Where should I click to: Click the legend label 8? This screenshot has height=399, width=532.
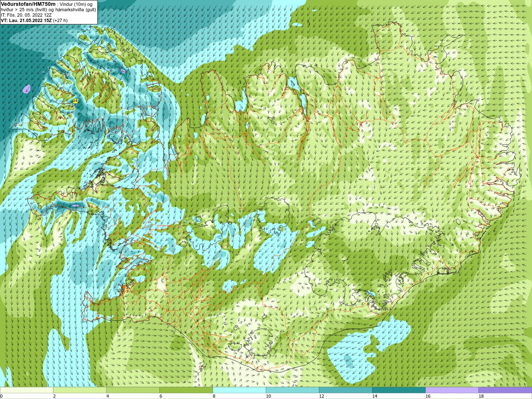coord(214,396)
